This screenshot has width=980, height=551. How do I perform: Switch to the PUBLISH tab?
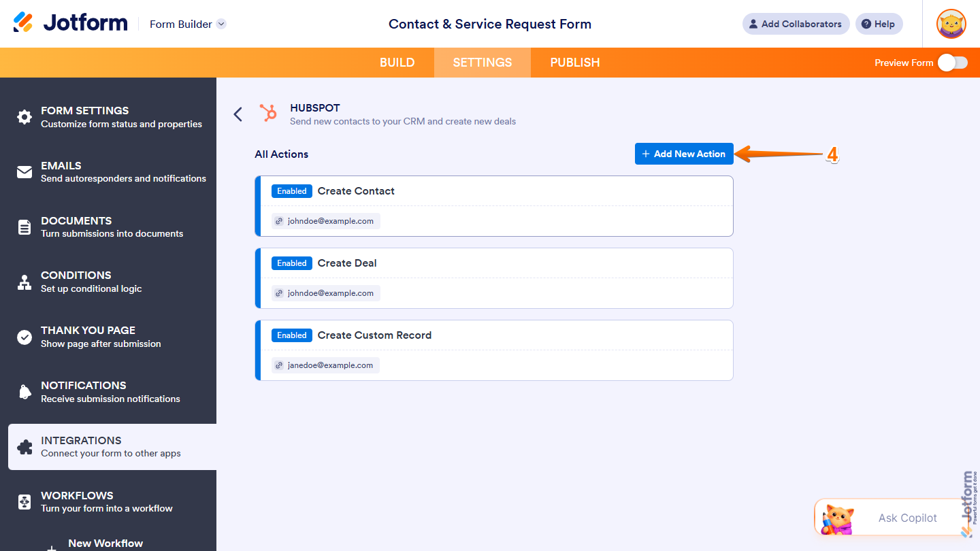[575, 63]
